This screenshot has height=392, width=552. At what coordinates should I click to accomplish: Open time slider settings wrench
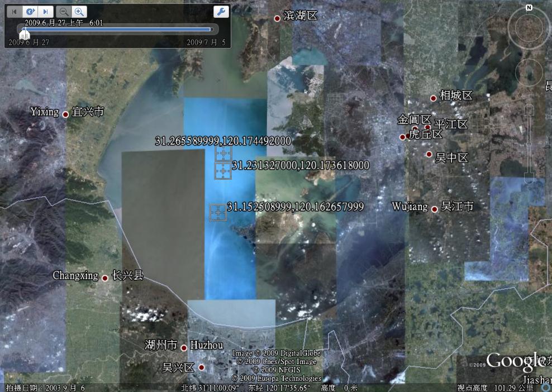click(221, 12)
